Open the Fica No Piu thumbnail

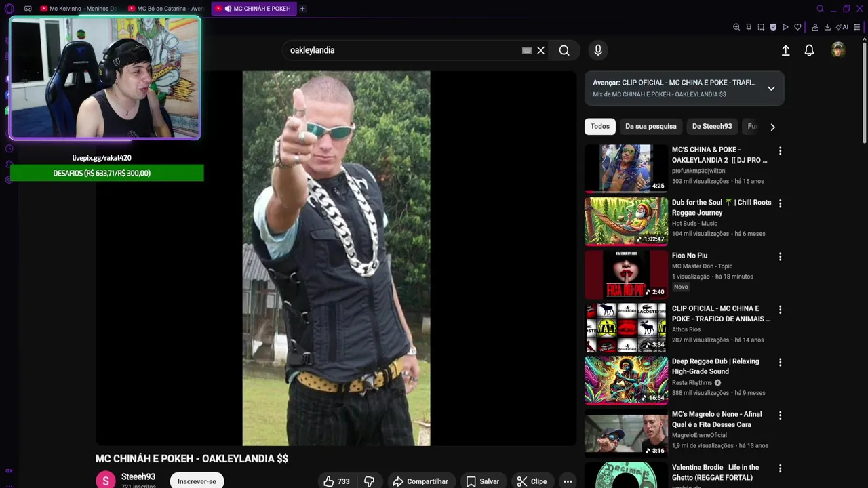click(x=626, y=274)
